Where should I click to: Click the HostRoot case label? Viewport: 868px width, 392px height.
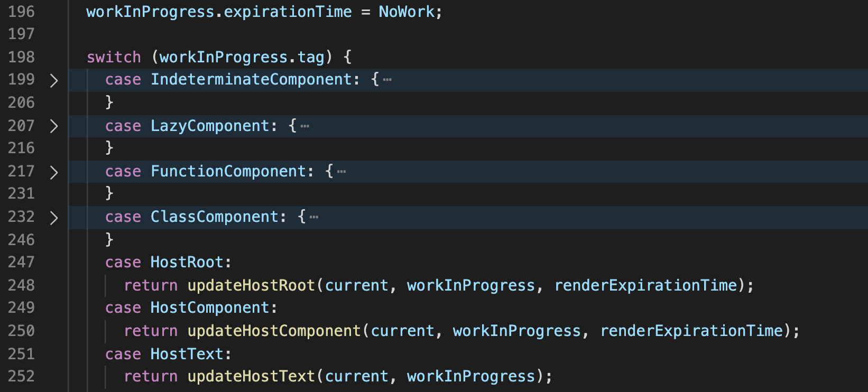pos(187,262)
